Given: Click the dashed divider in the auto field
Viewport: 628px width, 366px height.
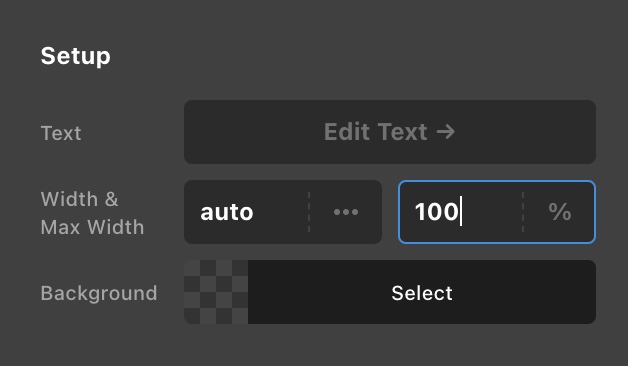Looking at the screenshot, I should [x=309, y=212].
